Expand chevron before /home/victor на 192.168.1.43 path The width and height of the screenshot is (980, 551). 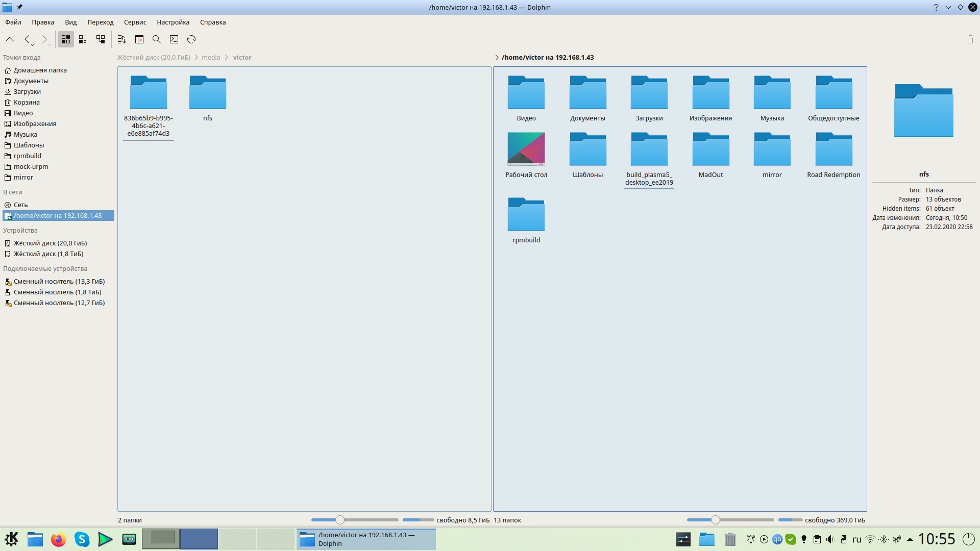coord(497,58)
